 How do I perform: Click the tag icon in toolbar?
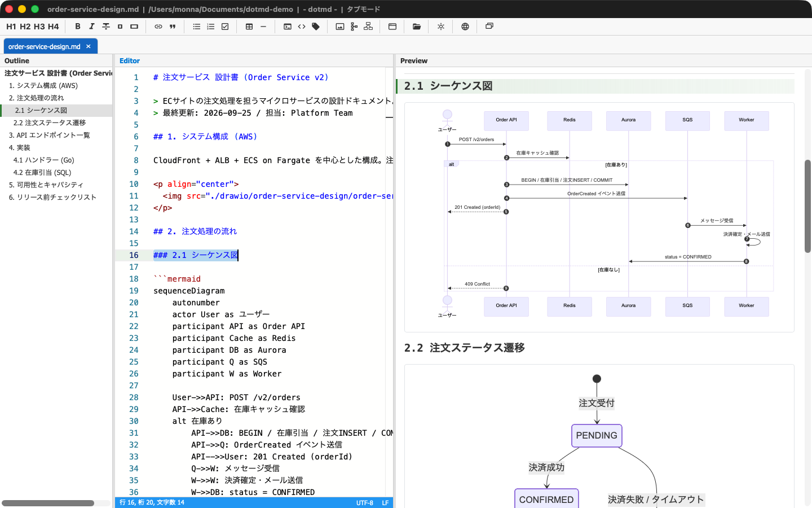[316, 27]
